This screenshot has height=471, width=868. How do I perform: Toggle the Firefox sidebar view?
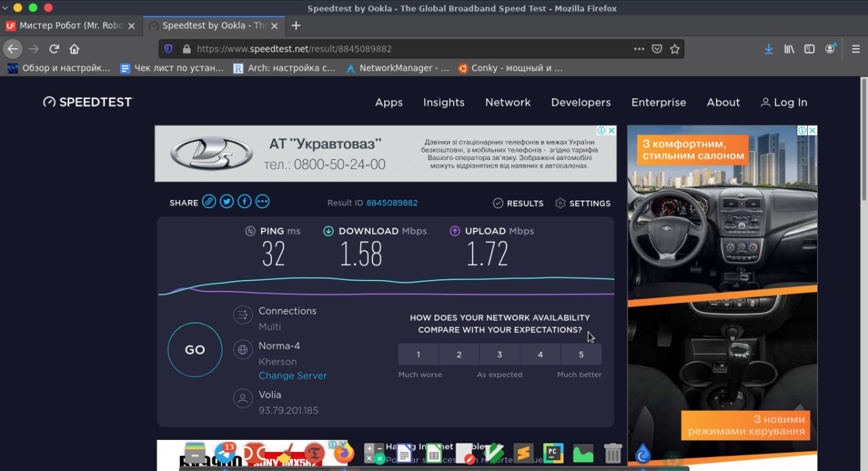point(809,49)
